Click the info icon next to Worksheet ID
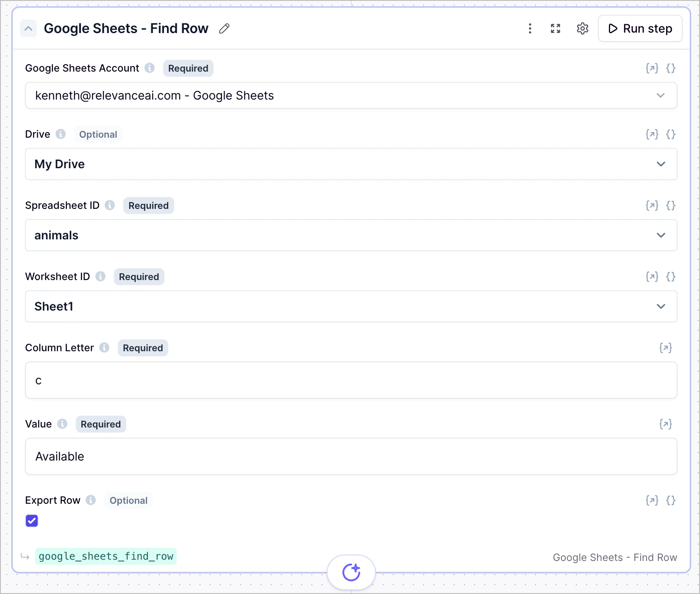 (100, 276)
